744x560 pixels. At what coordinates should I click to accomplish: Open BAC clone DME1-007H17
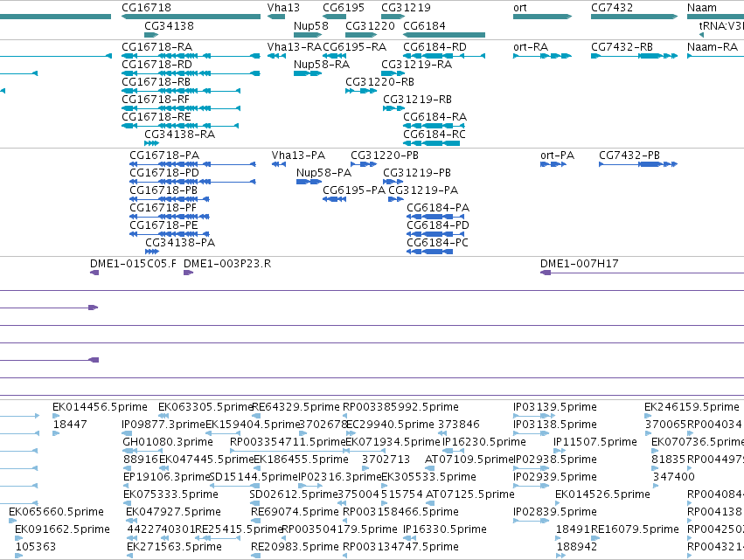pos(580,264)
